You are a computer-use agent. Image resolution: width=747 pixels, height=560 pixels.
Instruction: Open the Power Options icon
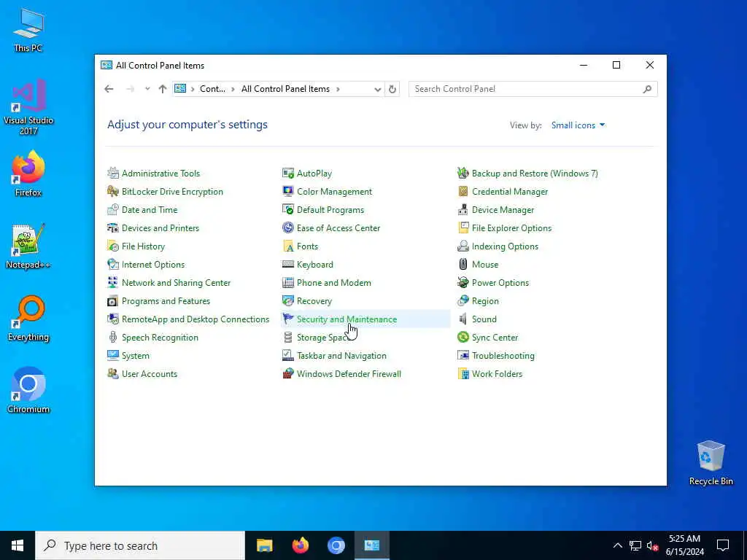coord(463,282)
